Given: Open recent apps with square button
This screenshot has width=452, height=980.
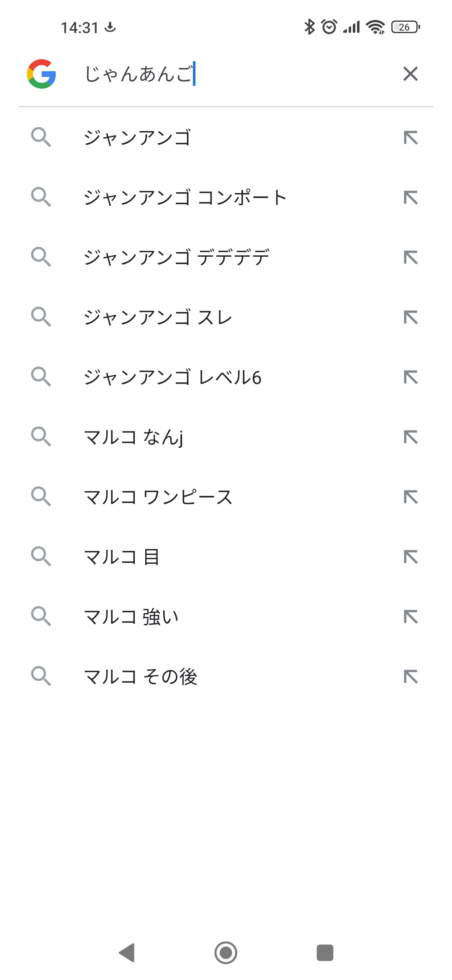Looking at the screenshot, I should [x=325, y=953].
